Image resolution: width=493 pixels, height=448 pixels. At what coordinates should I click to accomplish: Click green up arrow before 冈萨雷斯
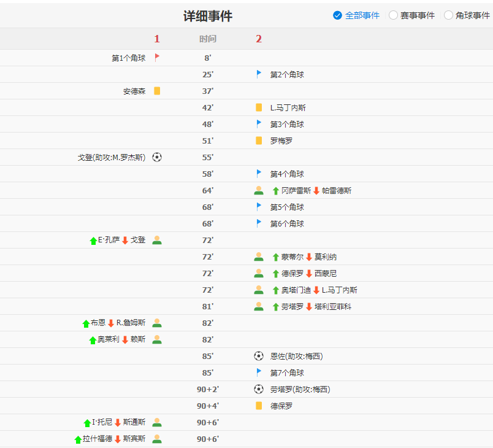click(x=276, y=191)
